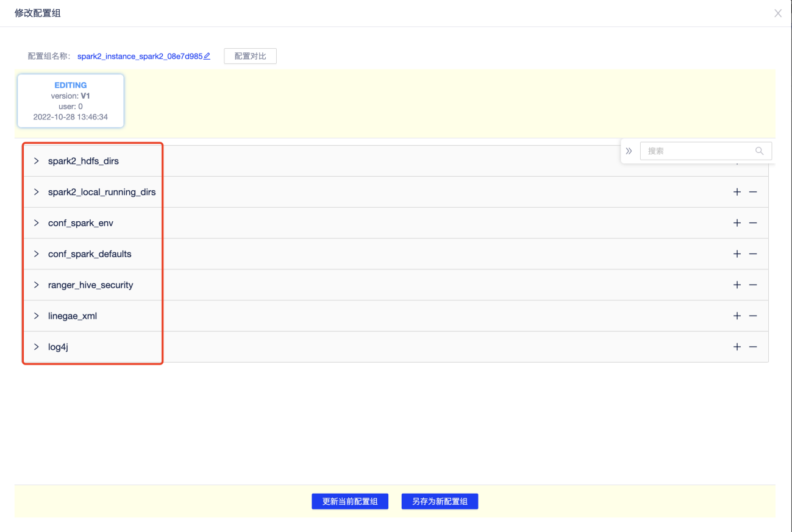Click 更新当前配置组 to update the group

[350, 502]
